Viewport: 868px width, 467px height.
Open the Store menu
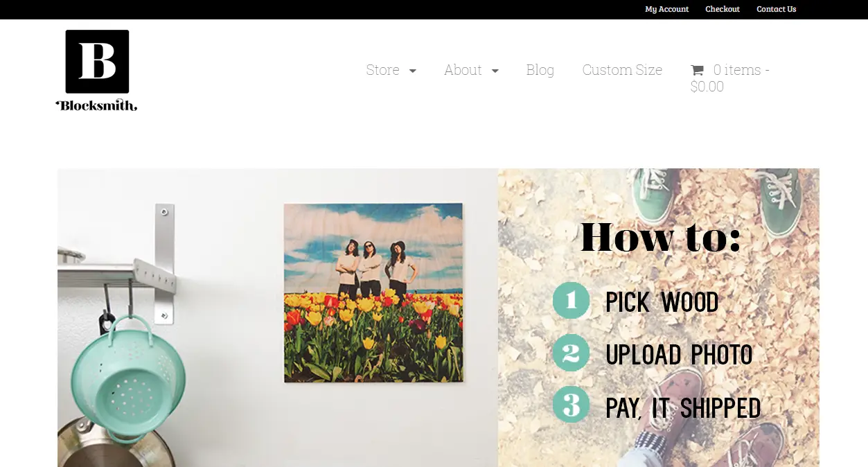382,70
